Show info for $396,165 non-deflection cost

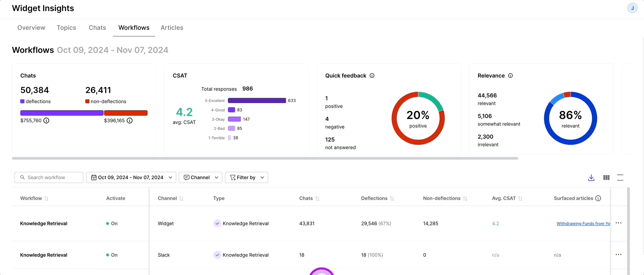point(130,121)
